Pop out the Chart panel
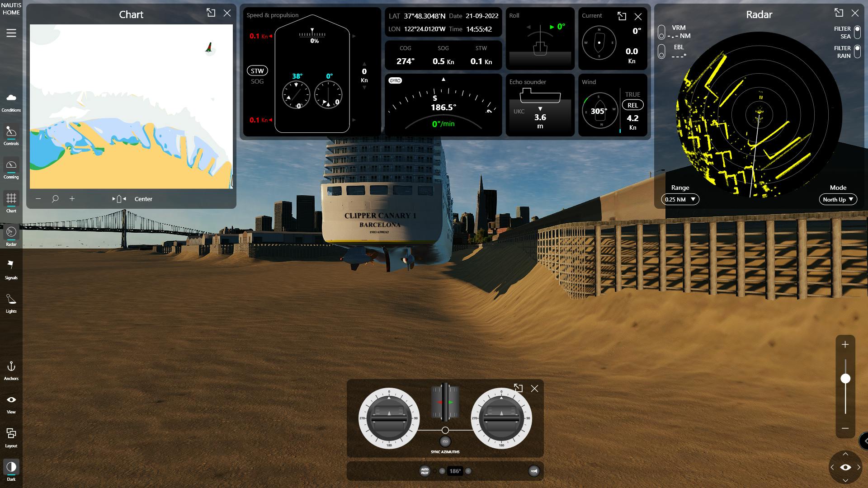The width and height of the screenshot is (868, 488). click(x=211, y=13)
